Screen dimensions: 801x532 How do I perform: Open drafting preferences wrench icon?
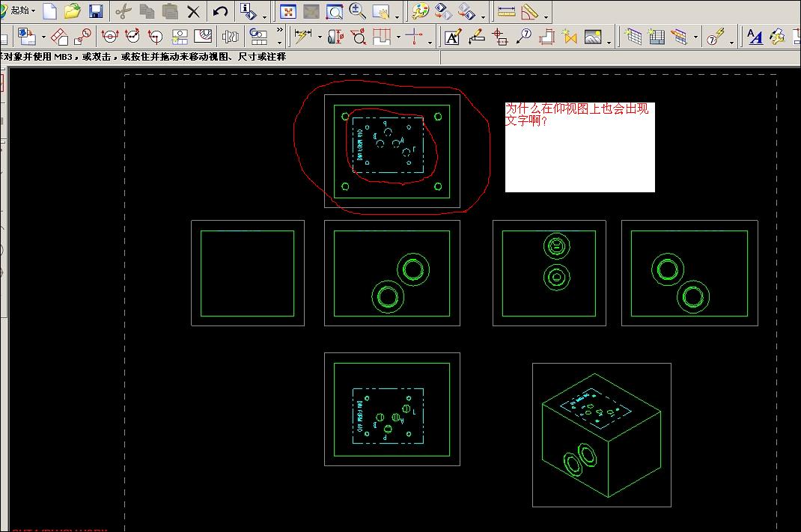(x=778, y=37)
